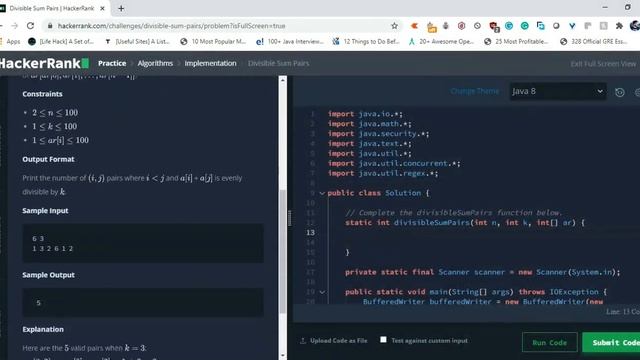Enable Test against custom input checkbox
The image size is (640, 360).
[x=383, y=340]
